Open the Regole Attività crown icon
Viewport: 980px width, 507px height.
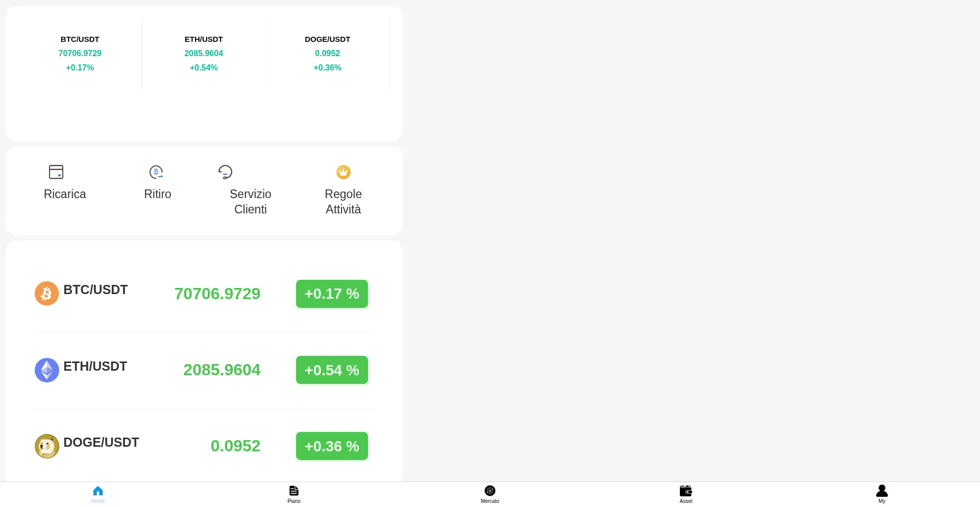pos(344,172)
